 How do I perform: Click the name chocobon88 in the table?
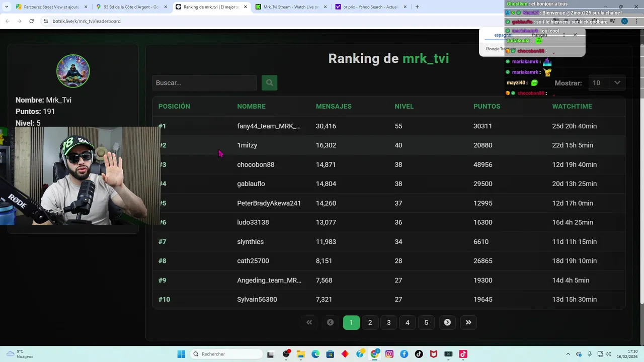coord(256,164)
